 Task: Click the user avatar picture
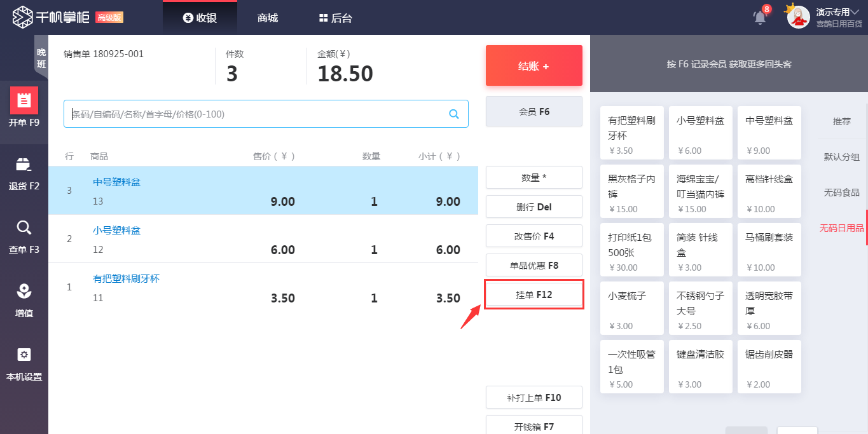798,17
